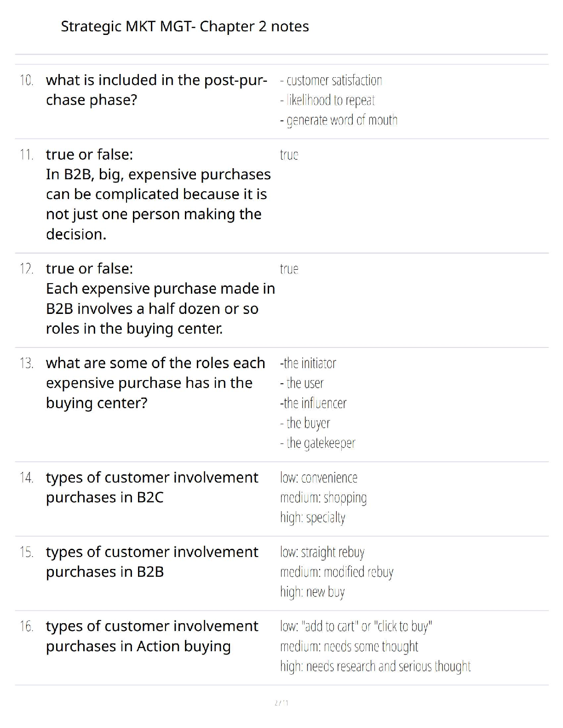Viewport: 563px width, 728px height.
Task: Click "the influencer" in the roles list
Action: point(313,403)
